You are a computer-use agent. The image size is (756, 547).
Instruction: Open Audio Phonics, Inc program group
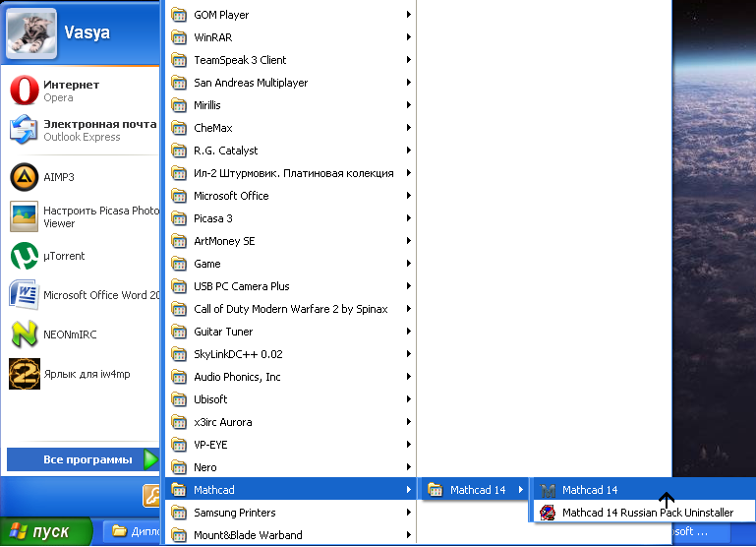(x=291, y=377)
